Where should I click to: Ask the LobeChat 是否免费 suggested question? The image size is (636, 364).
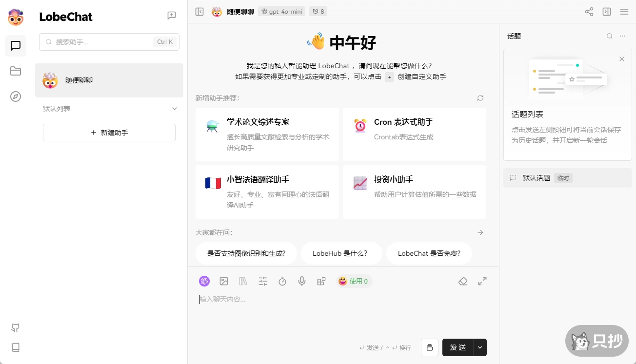[429, 253]
